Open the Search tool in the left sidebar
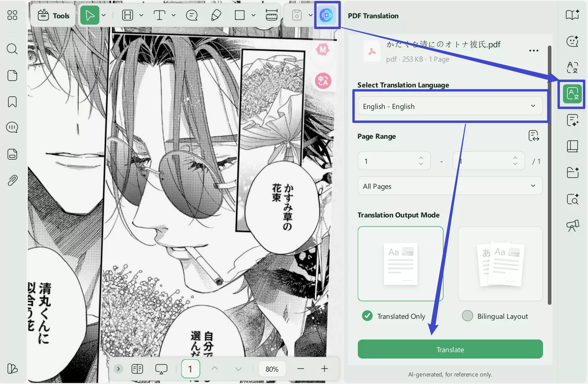The height and width of the screenshot is (384, 588). pos(12,49)
